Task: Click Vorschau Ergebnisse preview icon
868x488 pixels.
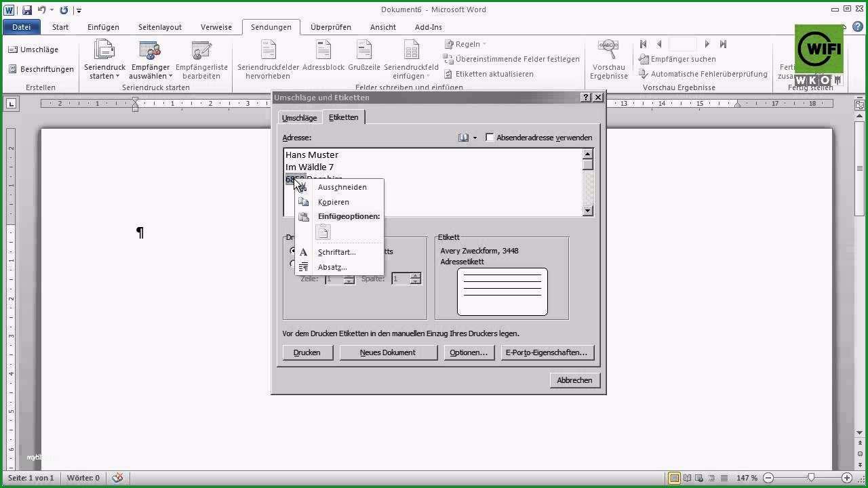Action: (608, 50)
